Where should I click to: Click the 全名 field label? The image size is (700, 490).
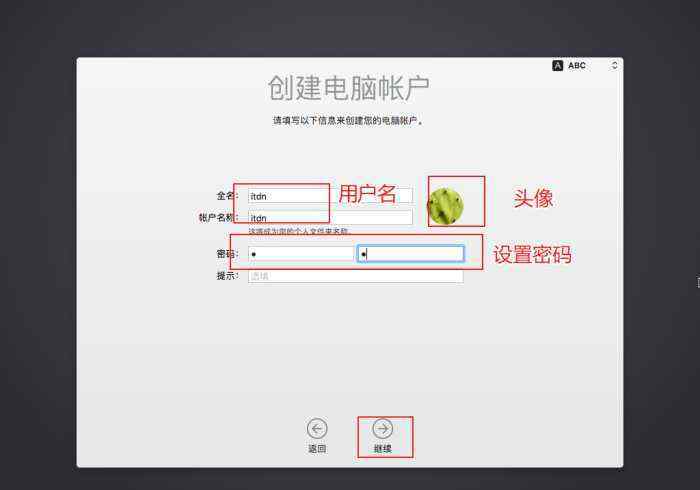(227, 195)
